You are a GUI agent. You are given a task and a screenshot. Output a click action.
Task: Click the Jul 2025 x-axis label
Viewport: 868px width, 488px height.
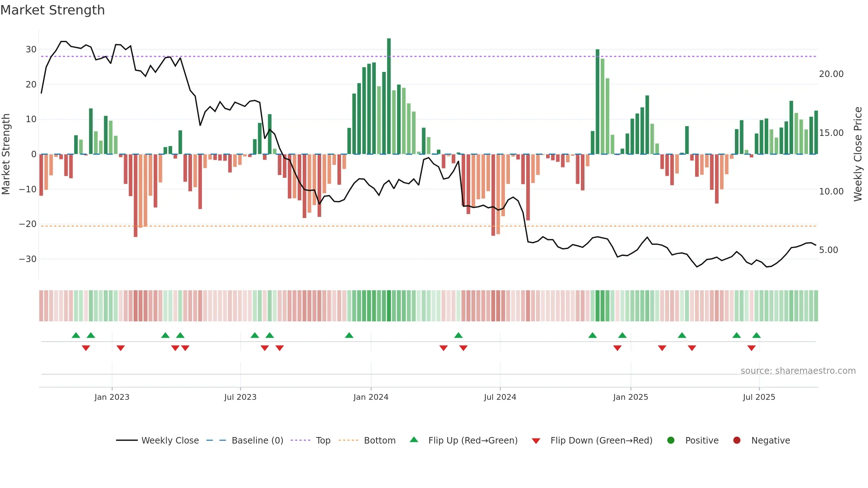[759, 397]
